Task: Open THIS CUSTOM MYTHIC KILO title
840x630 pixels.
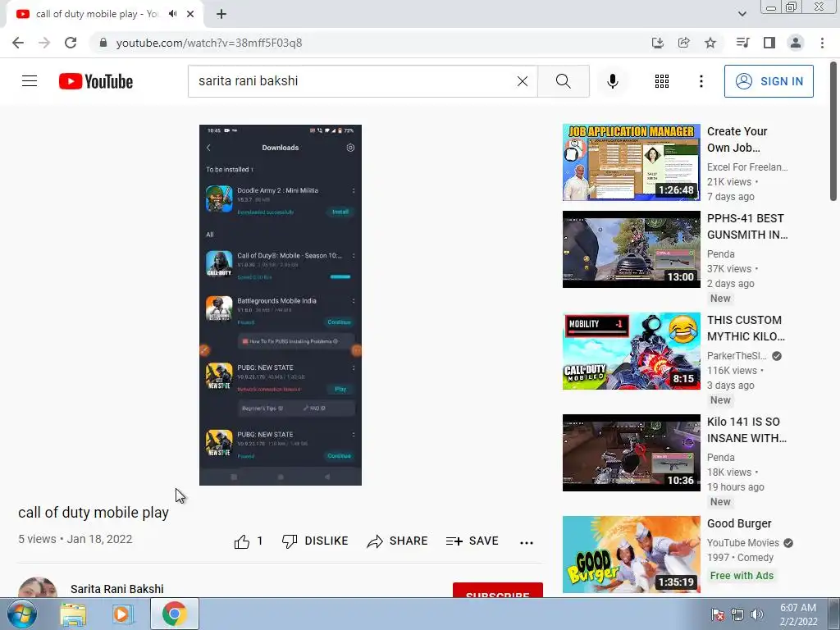Action: coord(746,328)
